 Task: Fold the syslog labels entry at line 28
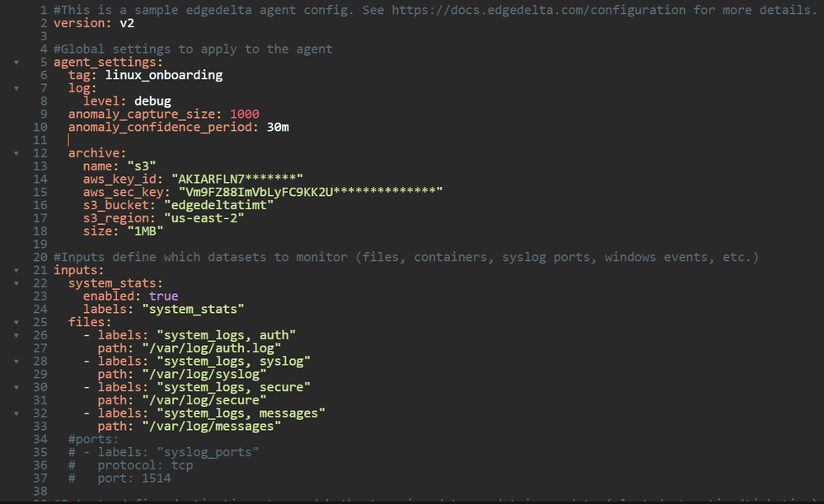(x=16, y=362)
